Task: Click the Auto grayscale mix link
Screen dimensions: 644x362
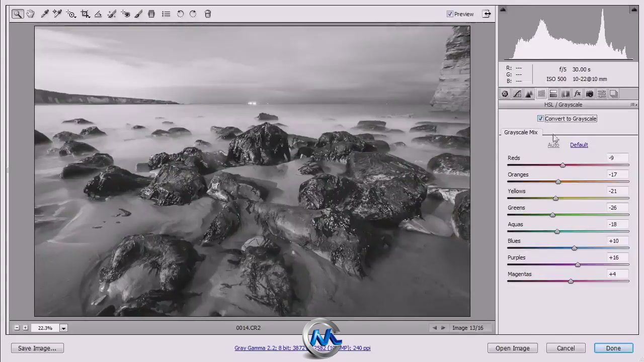Action: click(553, 145)
